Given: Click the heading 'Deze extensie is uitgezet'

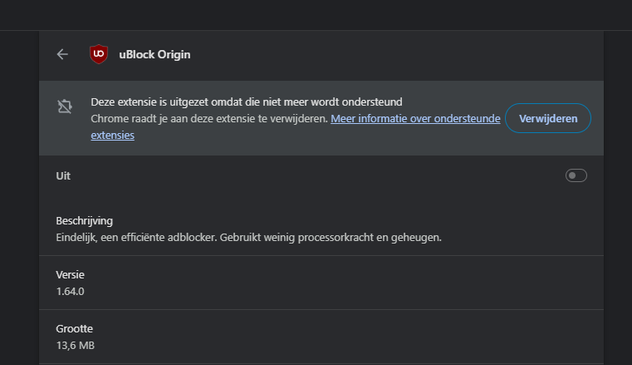Looking at the screenshot, I should (x=246, y=102).
